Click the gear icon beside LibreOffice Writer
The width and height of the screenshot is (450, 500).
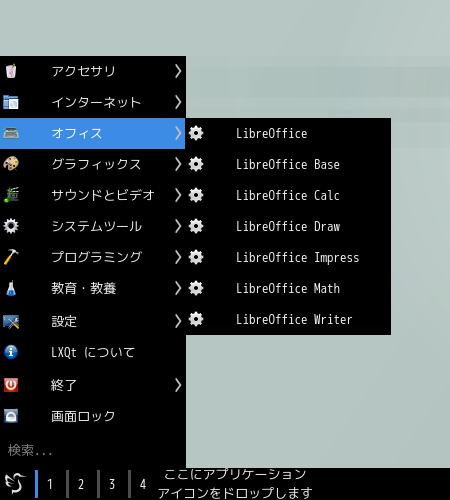196,319
